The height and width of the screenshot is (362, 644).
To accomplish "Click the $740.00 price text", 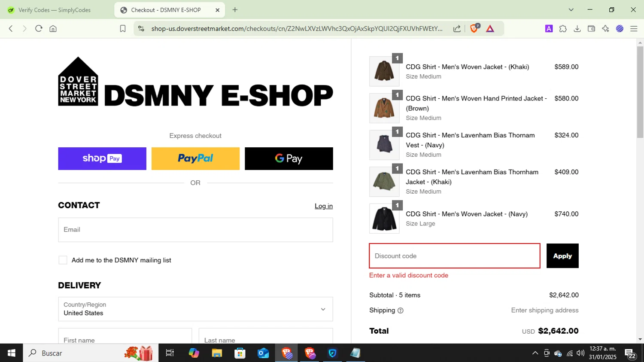I will tap(566, 214).
